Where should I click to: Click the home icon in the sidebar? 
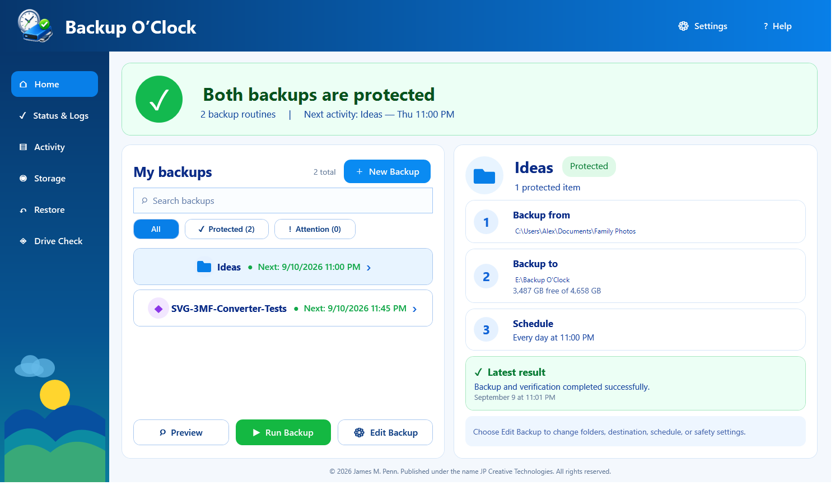(24, 85)
